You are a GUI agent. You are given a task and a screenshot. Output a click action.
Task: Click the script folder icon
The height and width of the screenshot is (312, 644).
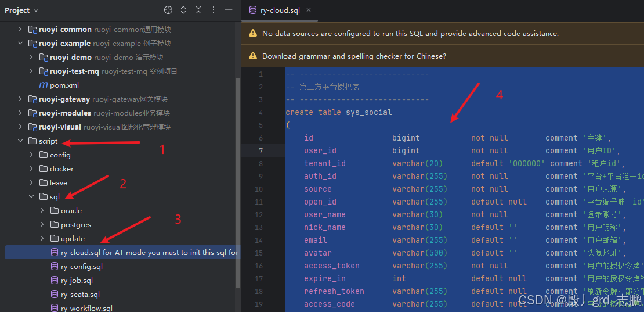point(32,141)
